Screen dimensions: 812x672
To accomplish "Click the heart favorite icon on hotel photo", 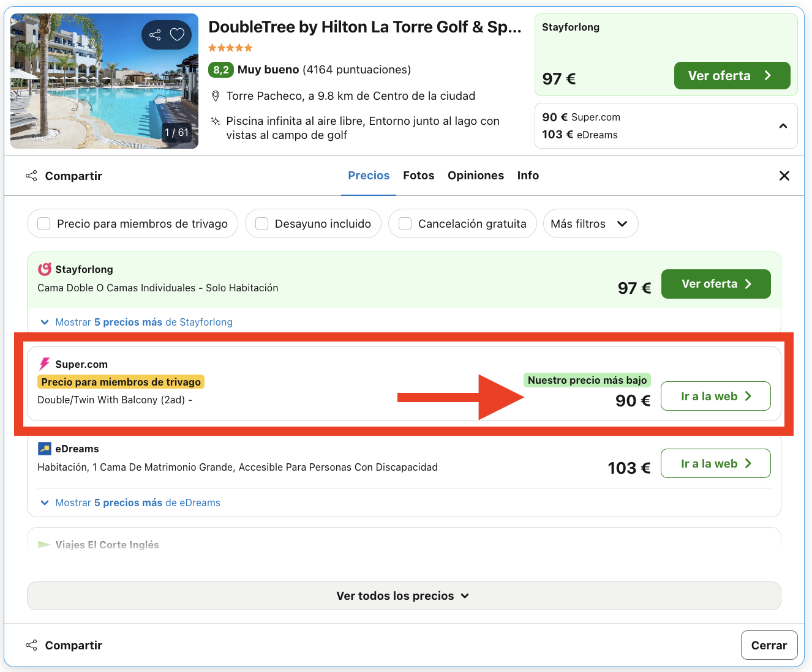I will pyautogui.click(x=177, y=35).
